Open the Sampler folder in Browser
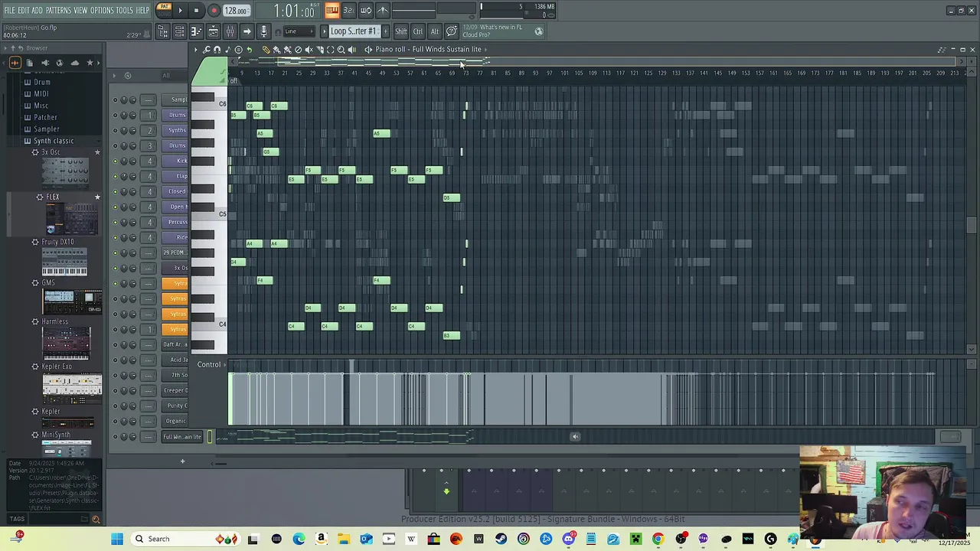Screen dimensions: 980x551 [46, 129]
